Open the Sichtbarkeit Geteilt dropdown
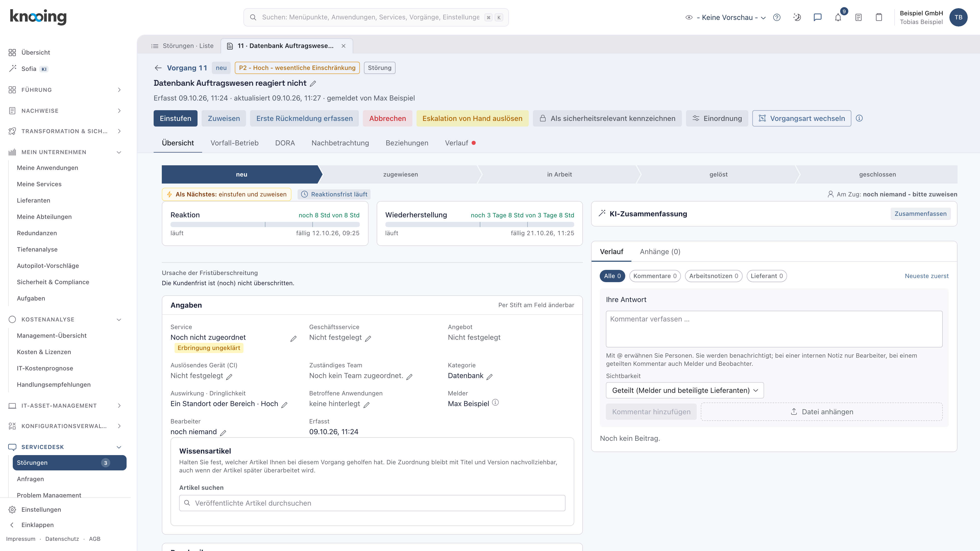The image size is (980, 551). pos(685,391)
